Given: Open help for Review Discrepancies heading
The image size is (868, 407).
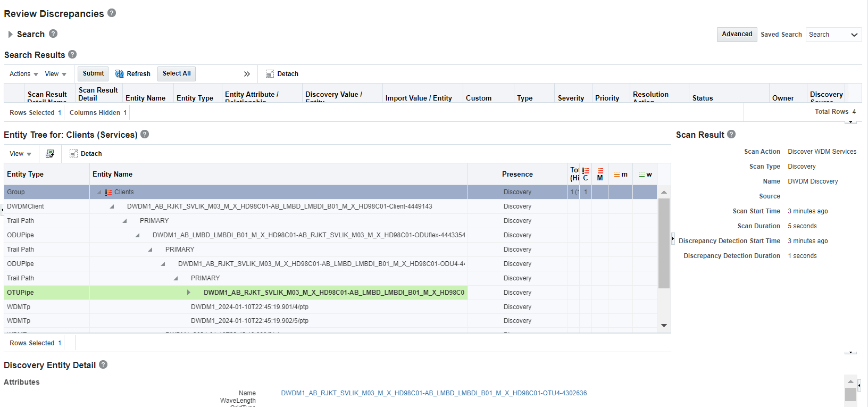Looking at the screenshot, I should pos(112,13).
